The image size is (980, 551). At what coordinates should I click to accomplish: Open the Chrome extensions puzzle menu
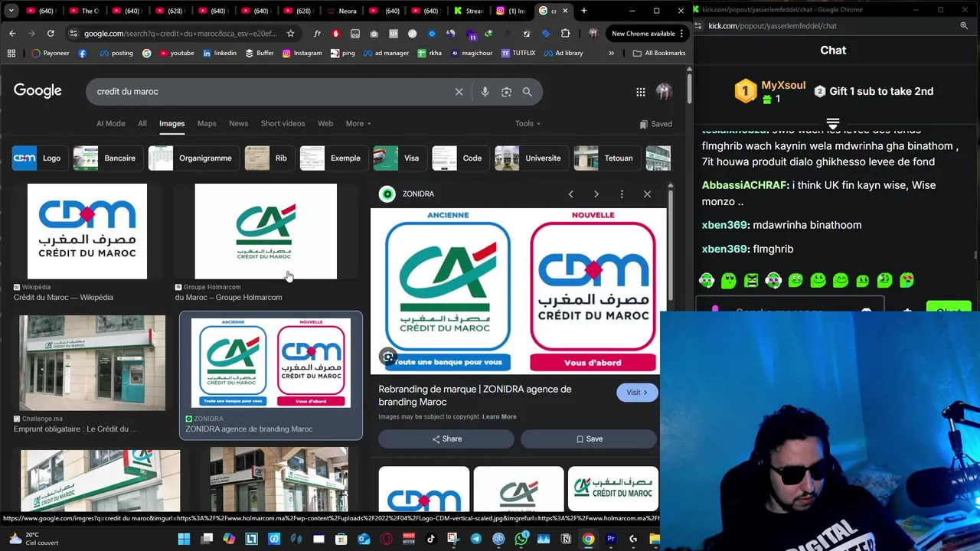click(565, 34)
